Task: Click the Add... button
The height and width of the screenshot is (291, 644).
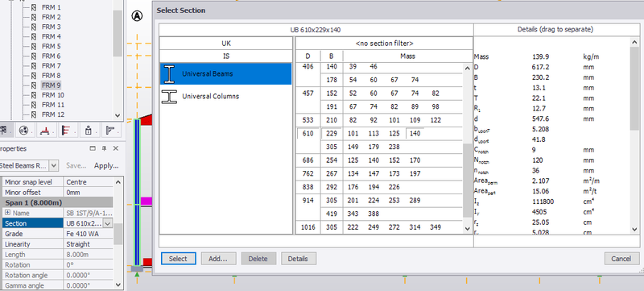Action: pyautogui.click(x=218, y=259)
